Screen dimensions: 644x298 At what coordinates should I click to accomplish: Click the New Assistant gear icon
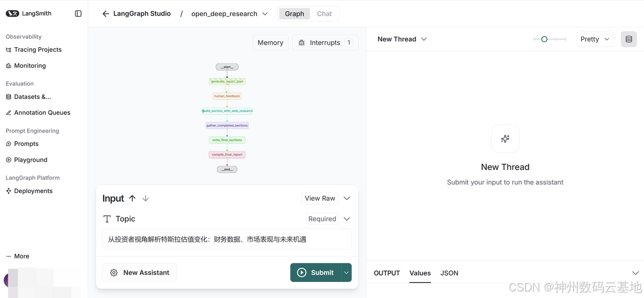114,273
